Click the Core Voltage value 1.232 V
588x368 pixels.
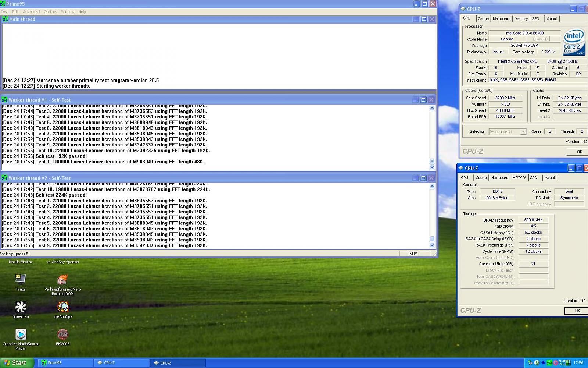[x=548, y=52]
